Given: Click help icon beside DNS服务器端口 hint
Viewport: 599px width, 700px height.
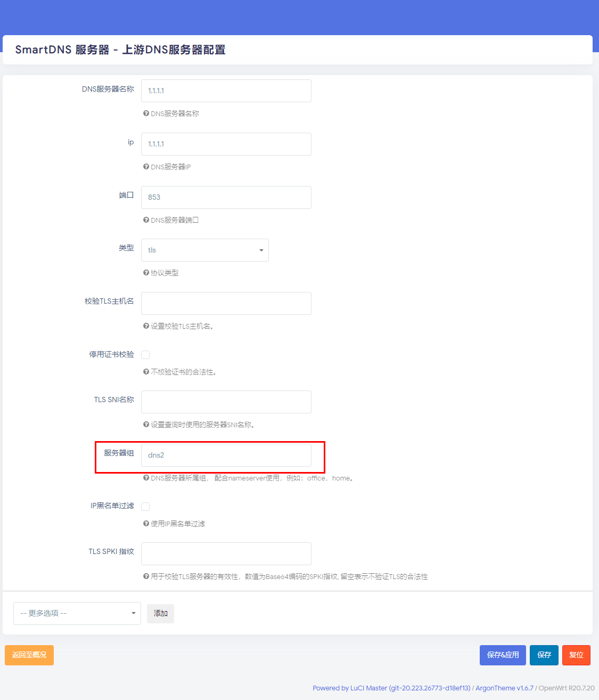Looking at the screenshot, I should 146,220.
